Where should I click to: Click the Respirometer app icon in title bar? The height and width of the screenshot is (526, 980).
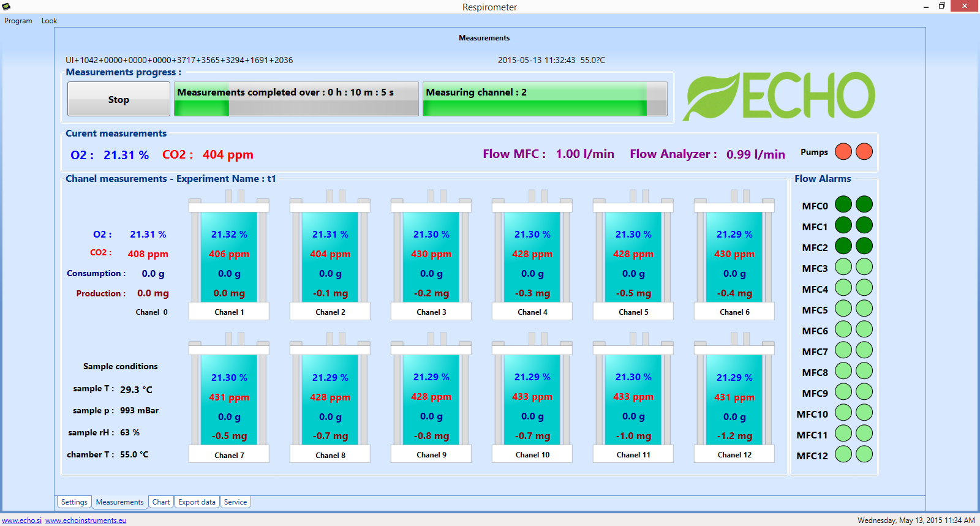6,7
